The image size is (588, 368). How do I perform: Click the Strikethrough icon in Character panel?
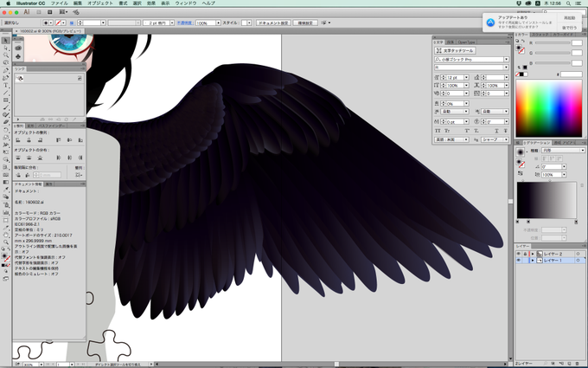[505, 131]
